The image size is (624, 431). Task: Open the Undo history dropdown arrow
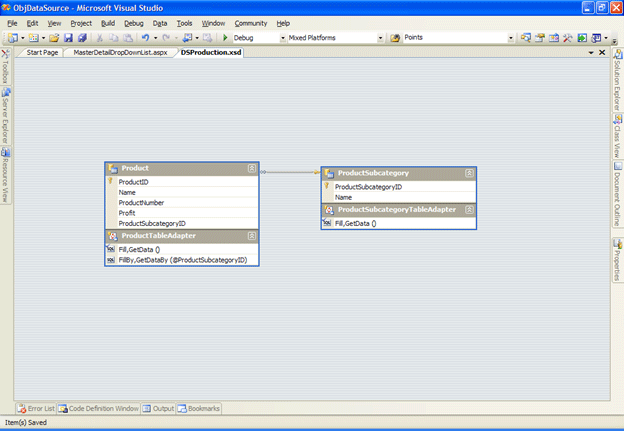155,38
